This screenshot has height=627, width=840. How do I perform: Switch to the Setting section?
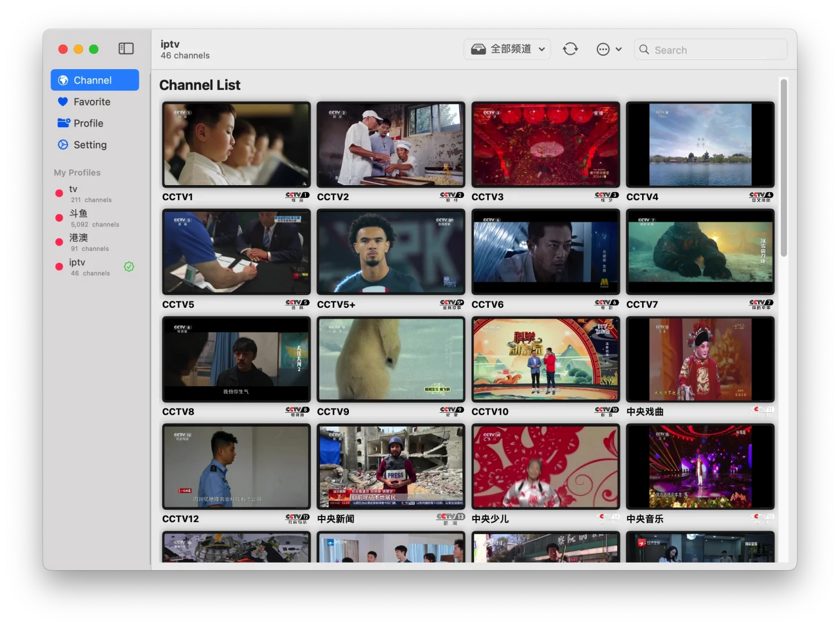point(90,145)
